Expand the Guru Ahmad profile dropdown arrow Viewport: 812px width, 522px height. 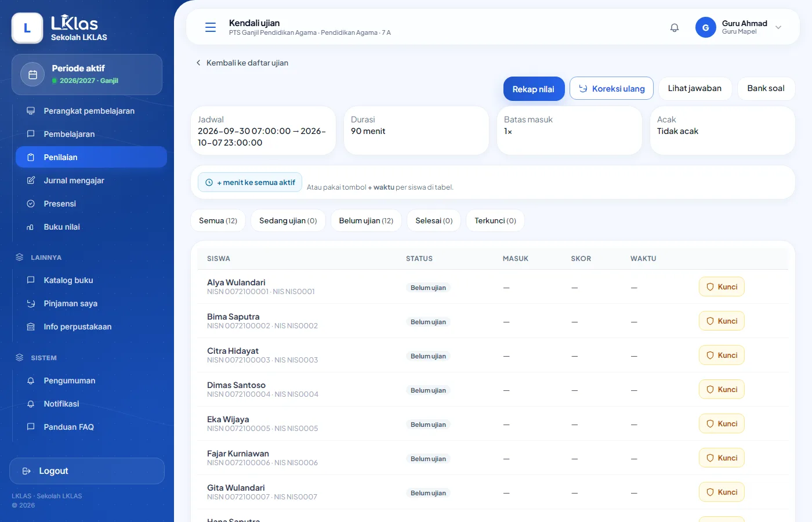[x=778, y=27]
